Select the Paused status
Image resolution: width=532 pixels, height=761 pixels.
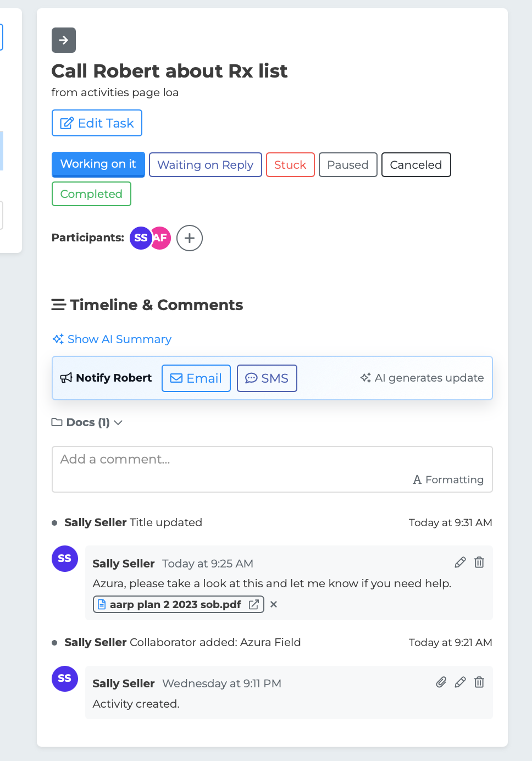[348, 165]
